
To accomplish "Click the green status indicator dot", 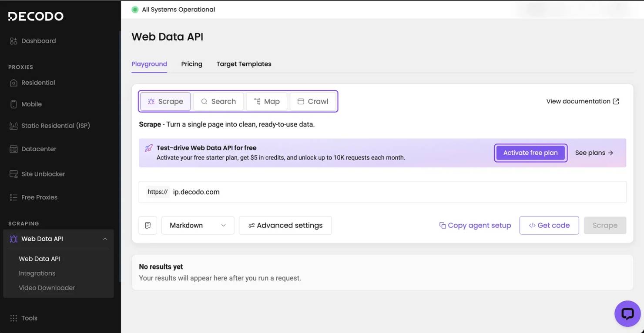I will click(x=135, y=10).
